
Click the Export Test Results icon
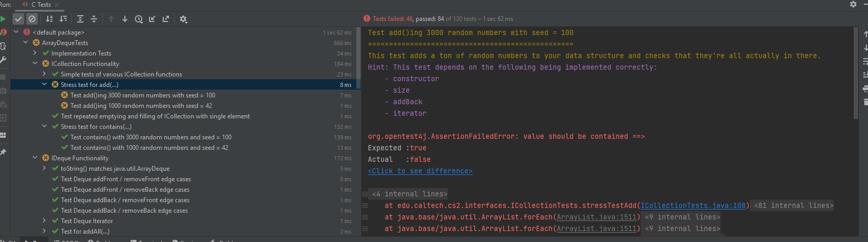[166, 19]
